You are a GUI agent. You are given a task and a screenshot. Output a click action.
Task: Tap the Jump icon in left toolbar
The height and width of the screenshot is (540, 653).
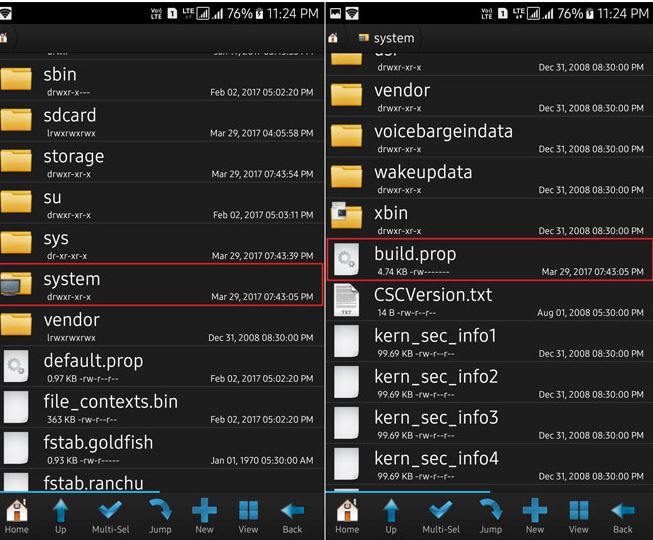[x=160, y=514]
